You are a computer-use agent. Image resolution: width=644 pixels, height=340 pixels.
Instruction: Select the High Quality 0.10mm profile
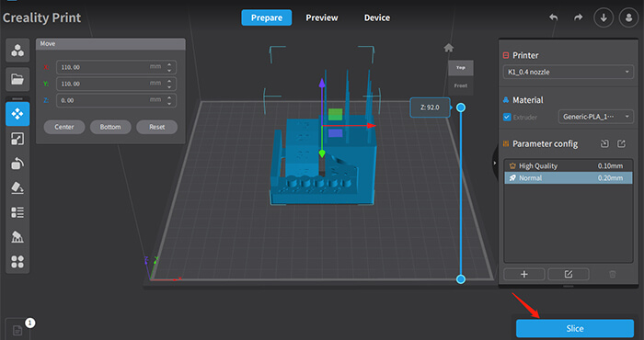[568, 165]
